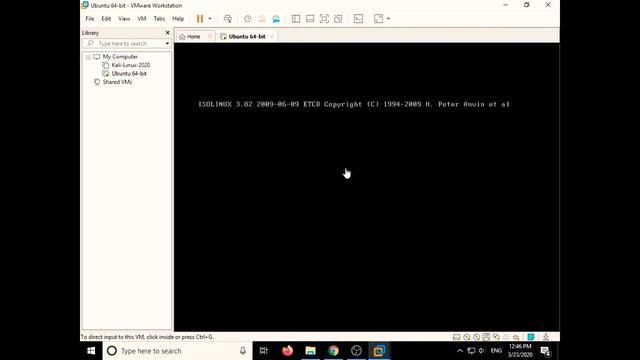The image size is (640, 360).
Task: Select the Kali-Linux-2020 virtual machine
Action: point(131,65)
